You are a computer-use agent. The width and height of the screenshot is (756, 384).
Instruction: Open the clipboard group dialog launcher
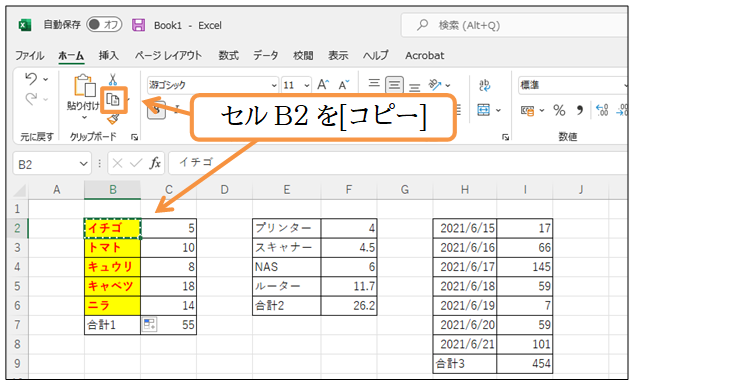135,137
